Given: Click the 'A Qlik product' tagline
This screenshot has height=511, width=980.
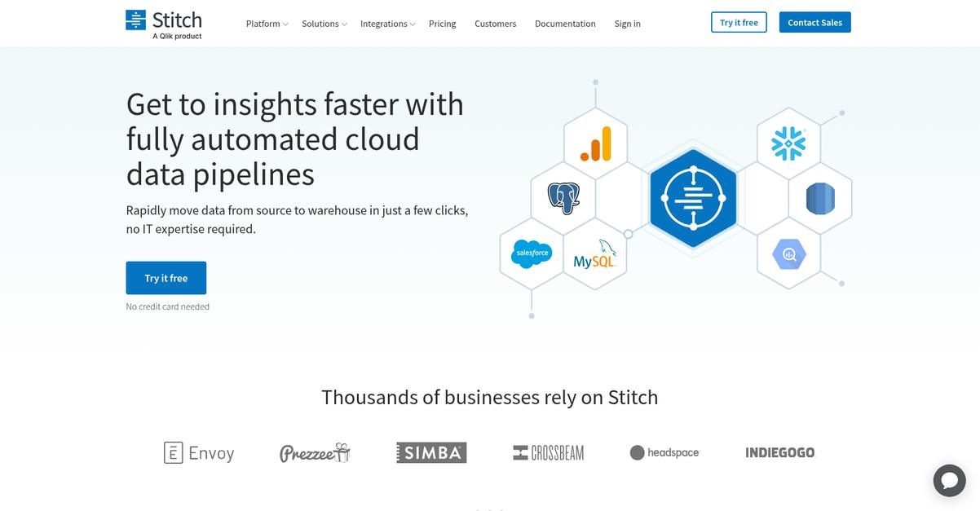Looking at the screenshot, I should pyautogui.click(x=178, y=37).
